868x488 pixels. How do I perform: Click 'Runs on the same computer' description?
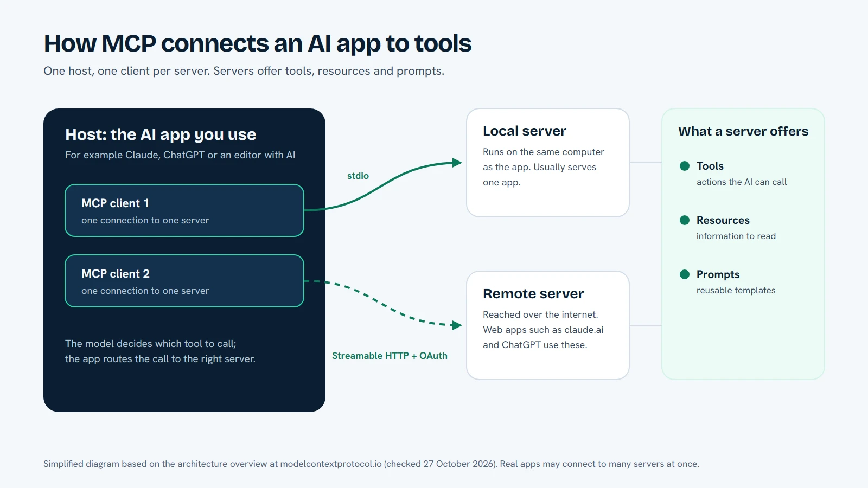pyautogui.click(x=544, y=152)
